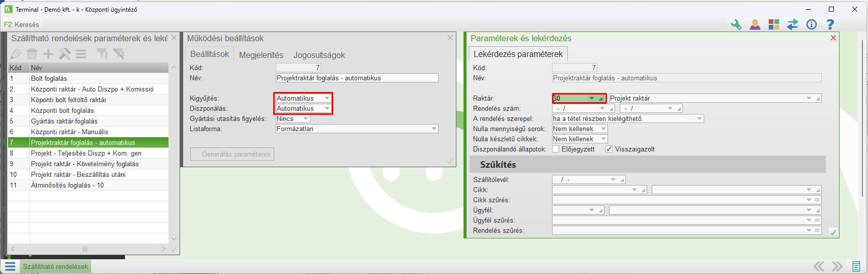Click the question mark help icon

[830, 24]
